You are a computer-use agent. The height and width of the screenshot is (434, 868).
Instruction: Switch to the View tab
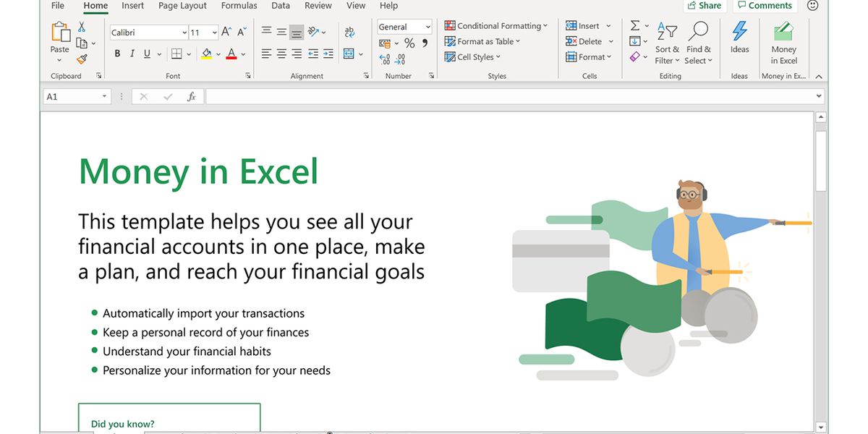click(x=356, y=6)
